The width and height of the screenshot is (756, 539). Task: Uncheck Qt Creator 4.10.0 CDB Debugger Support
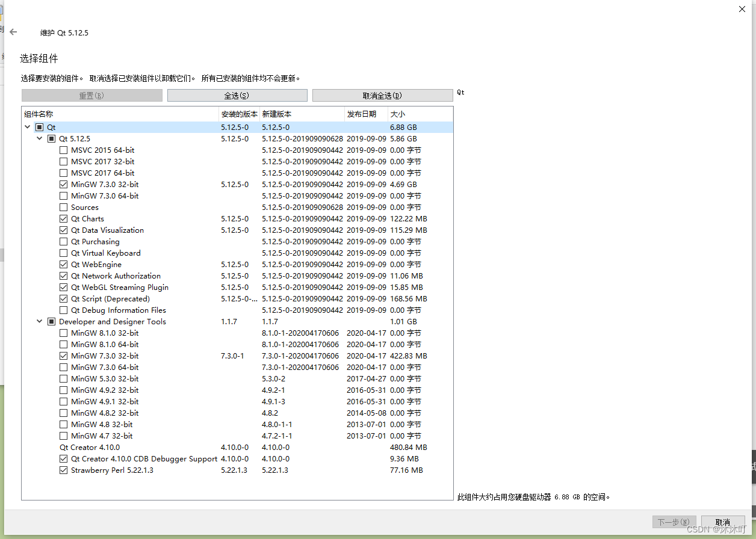[x=64, y=459]
